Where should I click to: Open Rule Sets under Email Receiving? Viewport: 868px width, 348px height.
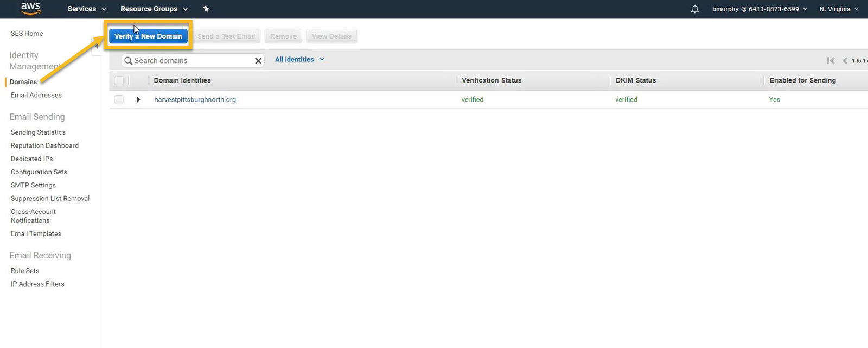point(25,271)
